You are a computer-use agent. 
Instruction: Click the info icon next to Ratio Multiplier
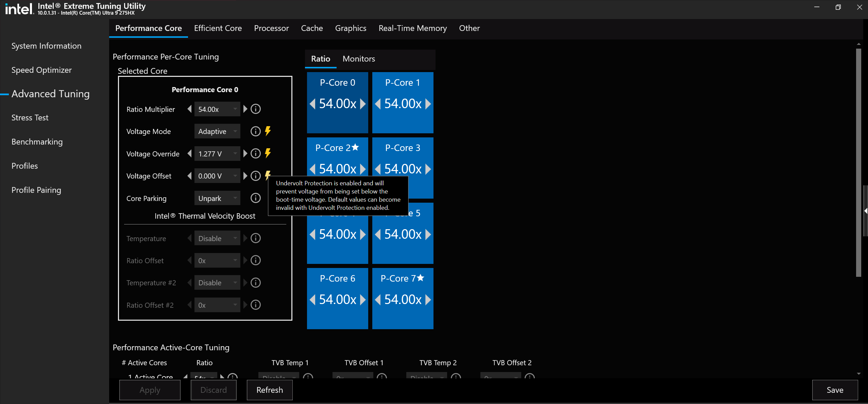255,109
